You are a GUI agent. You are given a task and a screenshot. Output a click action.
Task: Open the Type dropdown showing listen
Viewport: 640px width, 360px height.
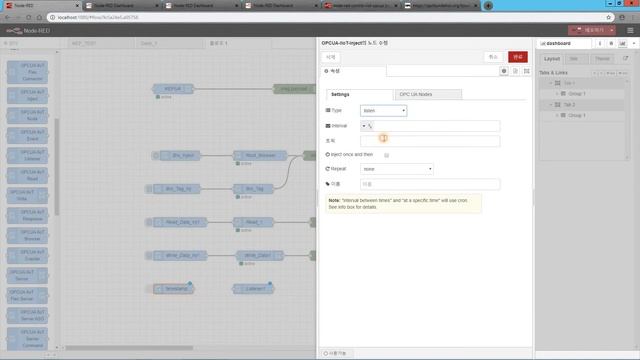click(x=383, y=111)
